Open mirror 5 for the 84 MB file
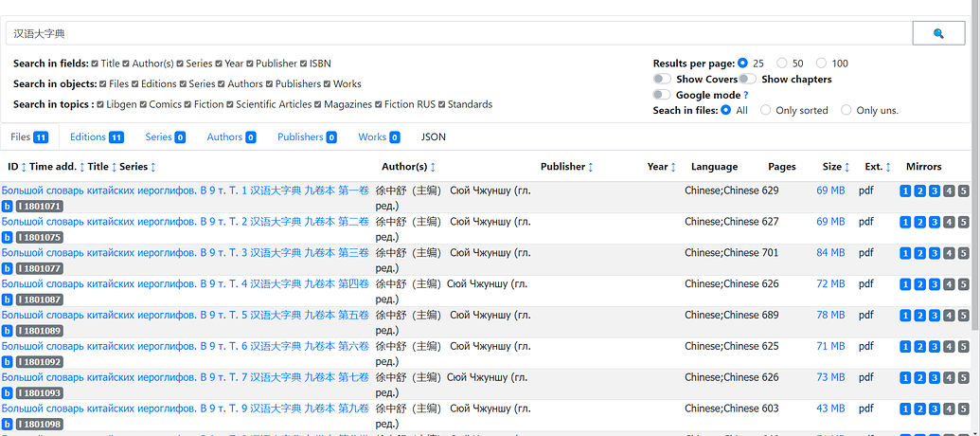Image resolution: width=980 pixels, height=436 pixels. [964, 254]
